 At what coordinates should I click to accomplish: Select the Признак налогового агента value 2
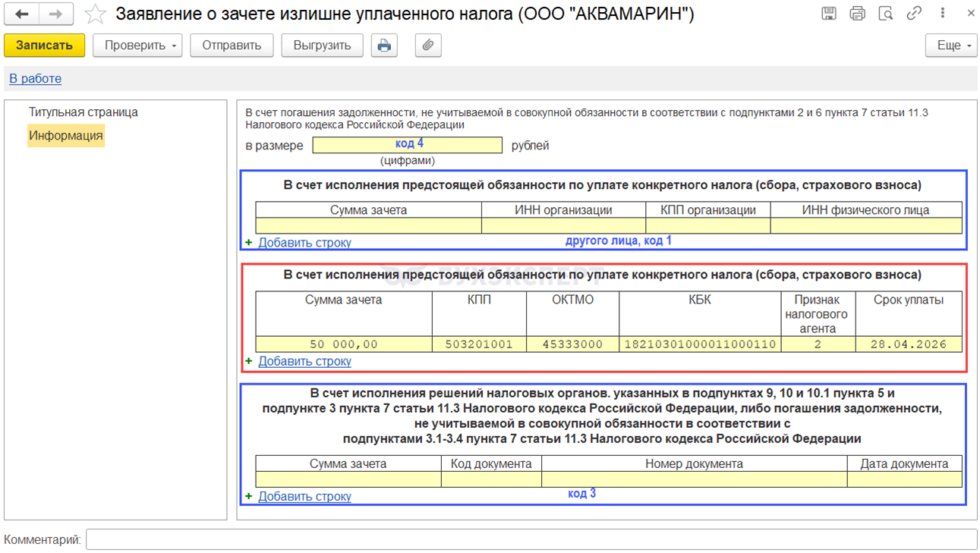818,344
